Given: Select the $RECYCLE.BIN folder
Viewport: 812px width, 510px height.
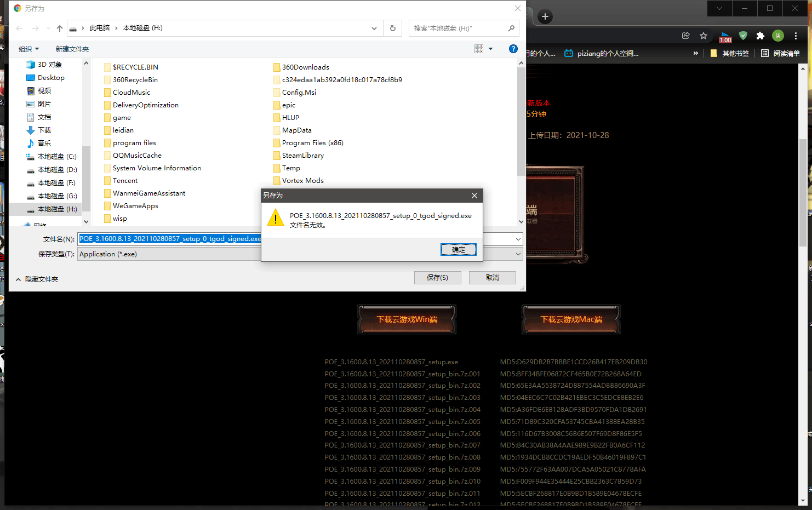Looking at the screenshot, I should [131, 67].
